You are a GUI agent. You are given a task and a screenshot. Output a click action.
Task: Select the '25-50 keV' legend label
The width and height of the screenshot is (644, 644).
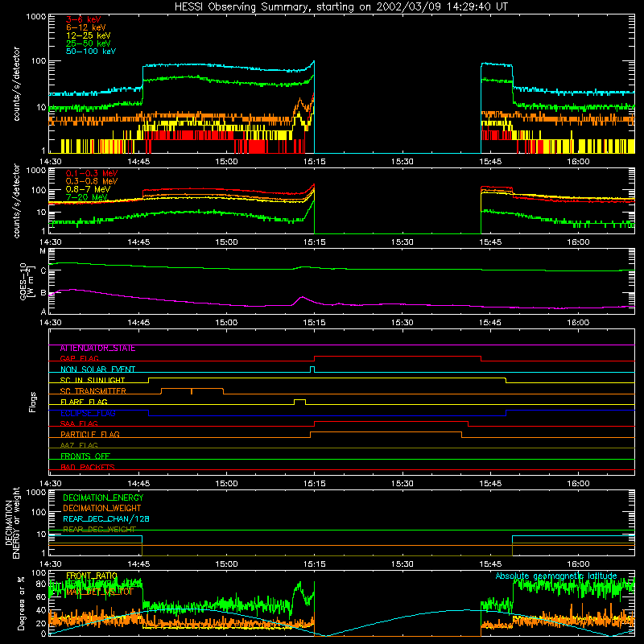(x=89, y=43)
